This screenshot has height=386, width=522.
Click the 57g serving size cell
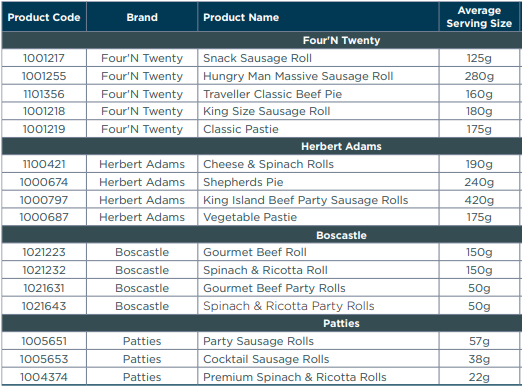[x=479, y=341]
